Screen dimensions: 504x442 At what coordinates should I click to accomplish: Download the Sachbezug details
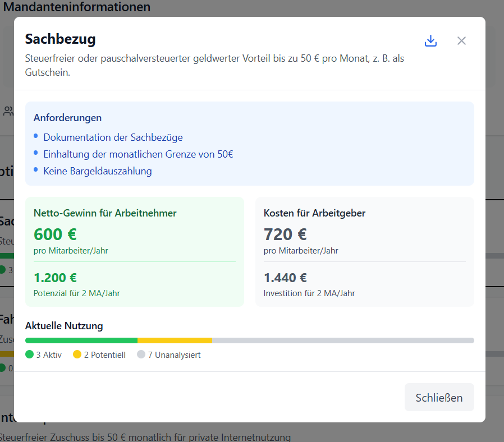(x=430, y=41)
